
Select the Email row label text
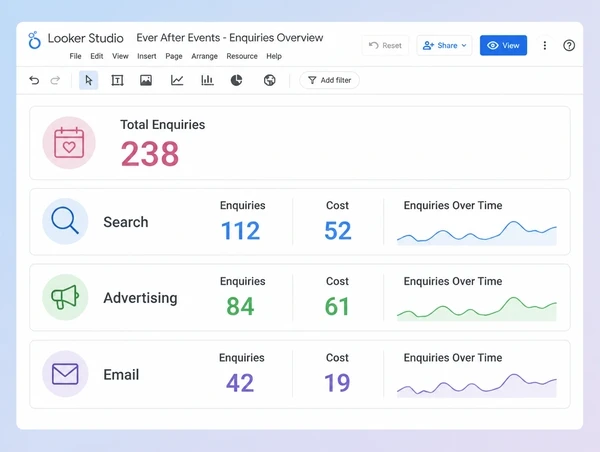(x=121, y=375)
